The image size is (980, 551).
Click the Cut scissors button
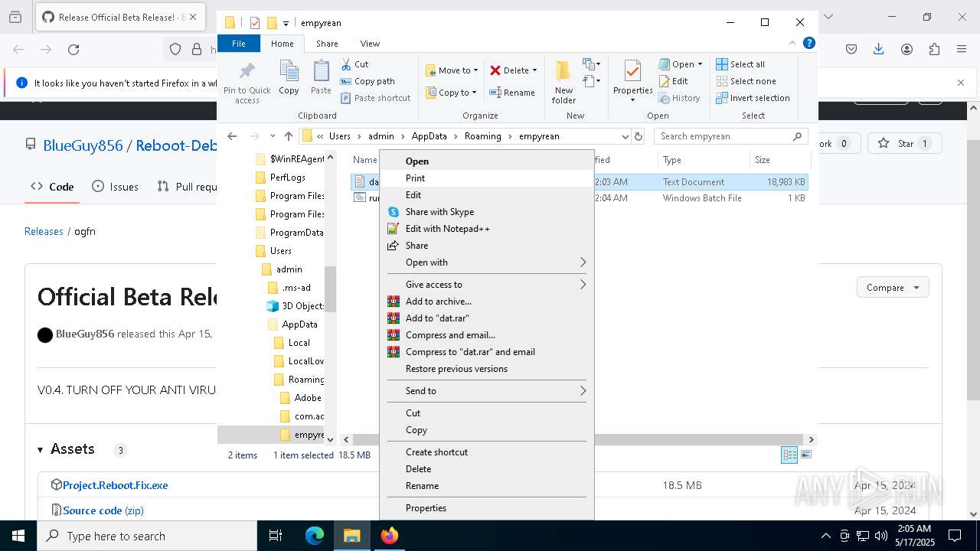pos(354,64)
